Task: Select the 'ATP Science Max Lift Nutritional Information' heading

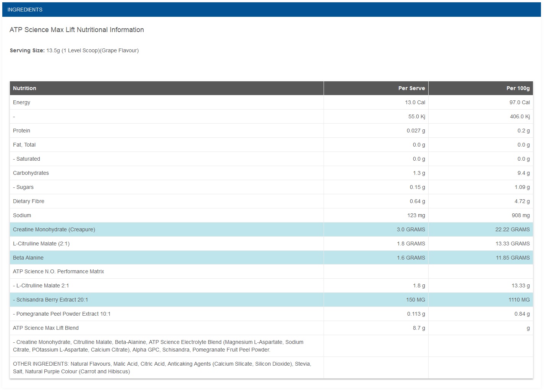Action: (77, 30)
